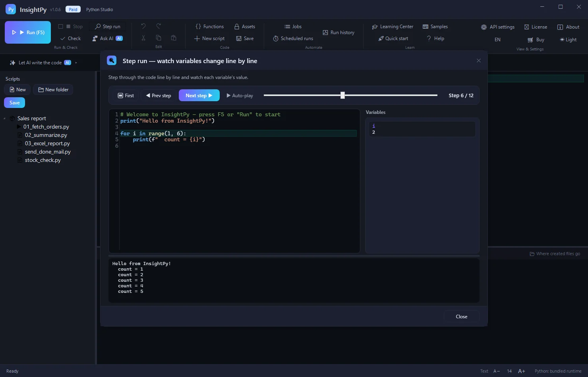Check the script using Check
588x377 pixels.
click(x=70, y=38)
